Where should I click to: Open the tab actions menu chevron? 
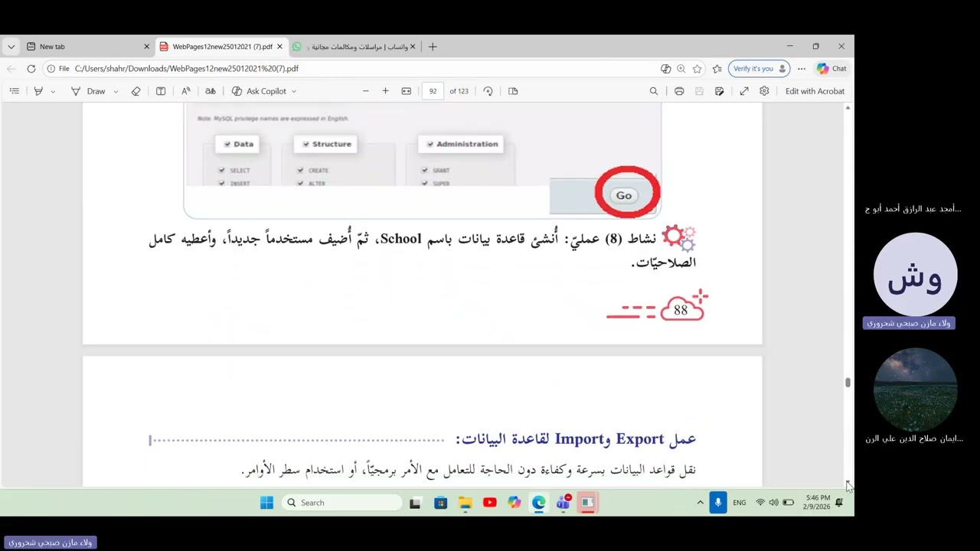click(11, 47)
